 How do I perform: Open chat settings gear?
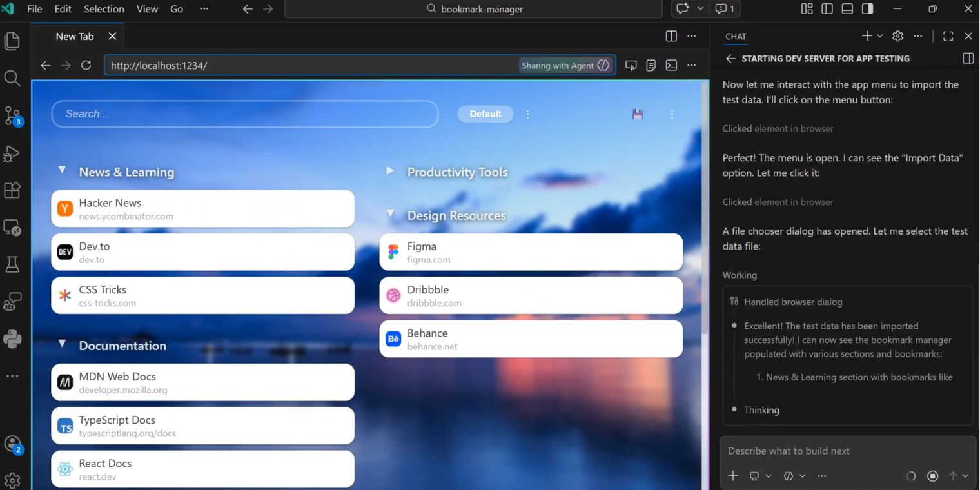(x=897, y=36)
